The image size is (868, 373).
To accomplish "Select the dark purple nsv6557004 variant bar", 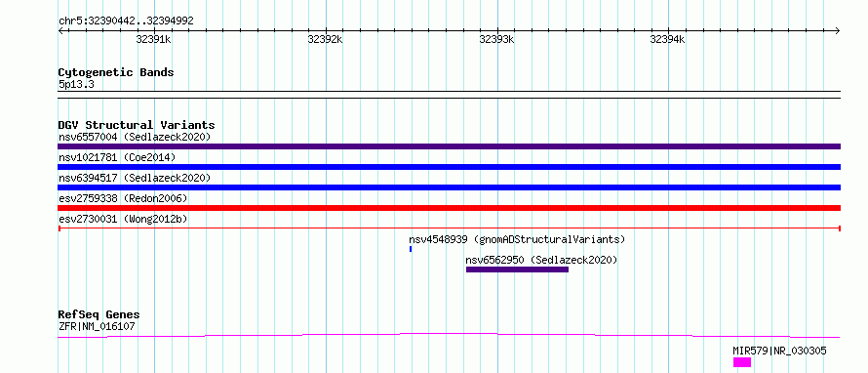I will (x=449, y=146).
